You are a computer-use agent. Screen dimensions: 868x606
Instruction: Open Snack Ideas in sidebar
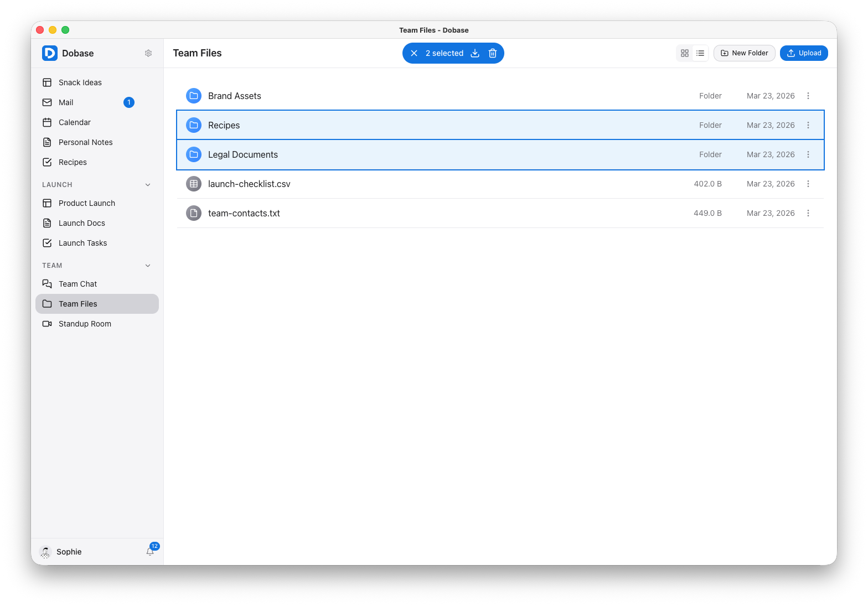(97, 82)
